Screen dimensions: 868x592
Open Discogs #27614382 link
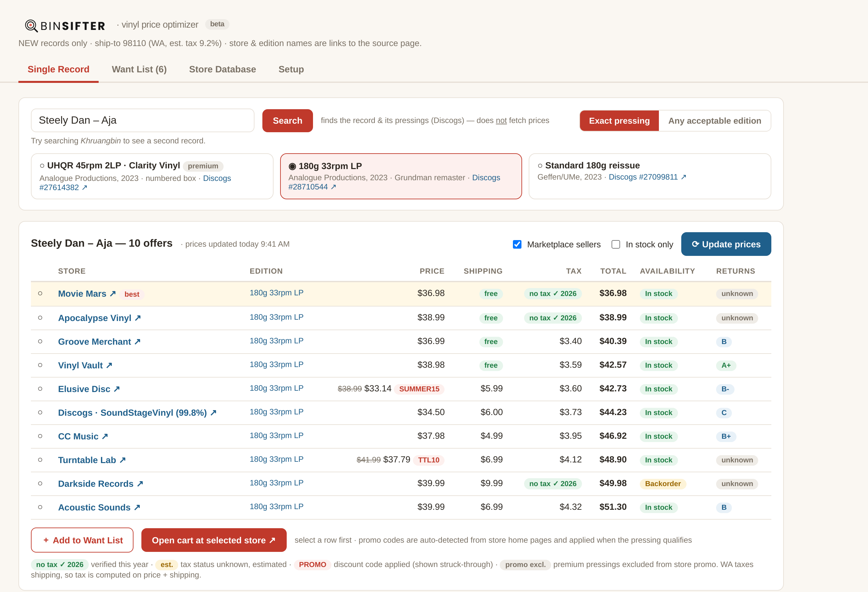point(63,187)
